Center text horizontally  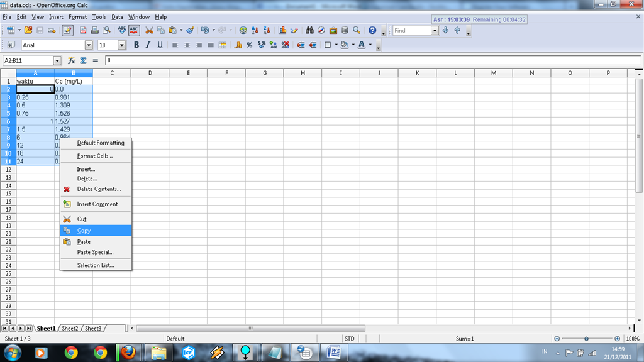[187, 45]
